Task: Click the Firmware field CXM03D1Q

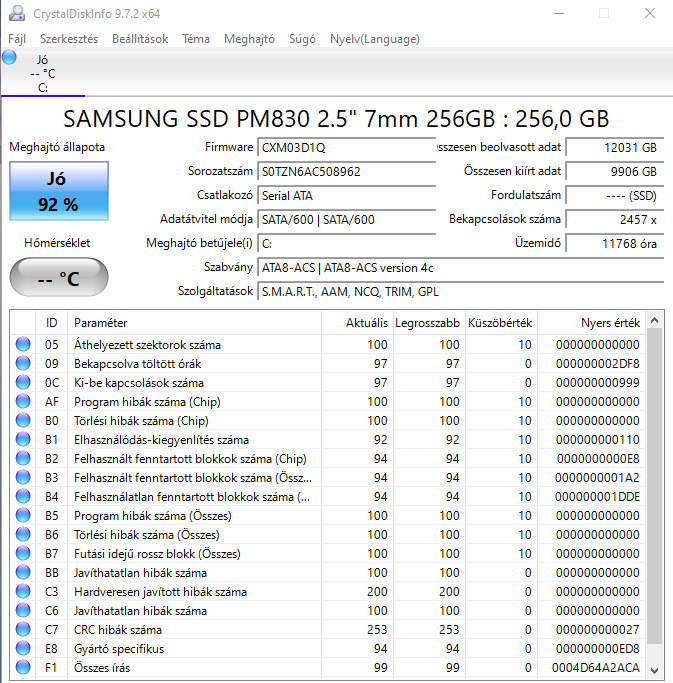Action: click(346, 148)
